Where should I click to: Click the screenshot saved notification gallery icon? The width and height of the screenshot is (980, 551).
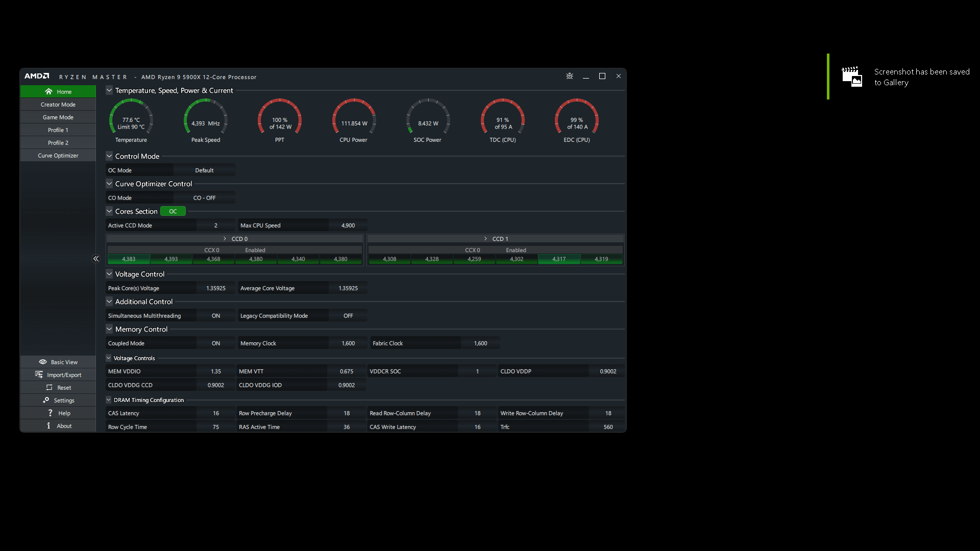coord(852,77)
